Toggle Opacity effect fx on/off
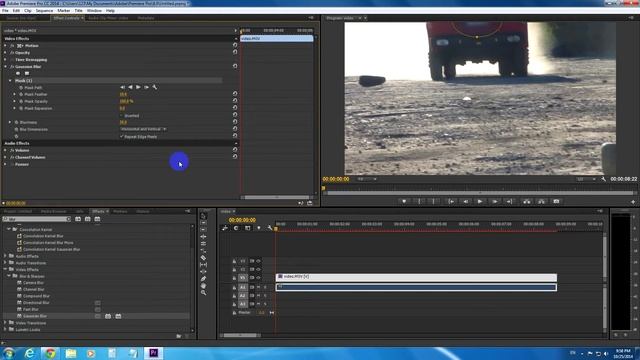Viewport: 640px width, 360px height. click(12, 53)
